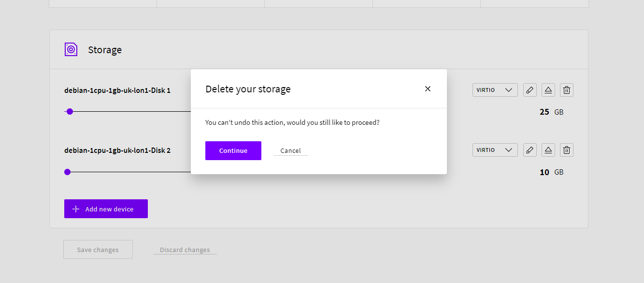The height and width of the screenshot is (283, 644).
Task: Click the 25 GB size value
Action: pos(544,112)
